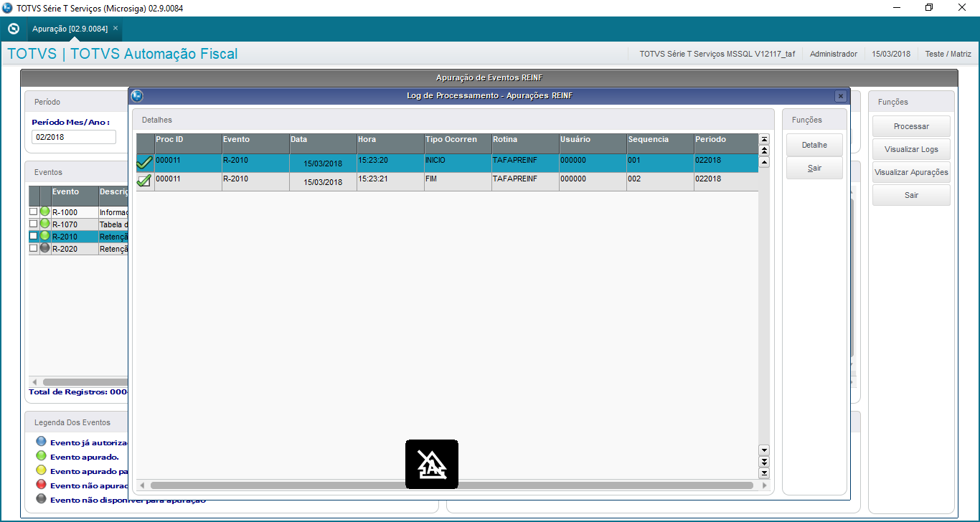Image resolution: width=980 pixels, height=522 pixels.
Task: Click the 15/03/2018 date in header bar
Action: click(x=891, y=54)
